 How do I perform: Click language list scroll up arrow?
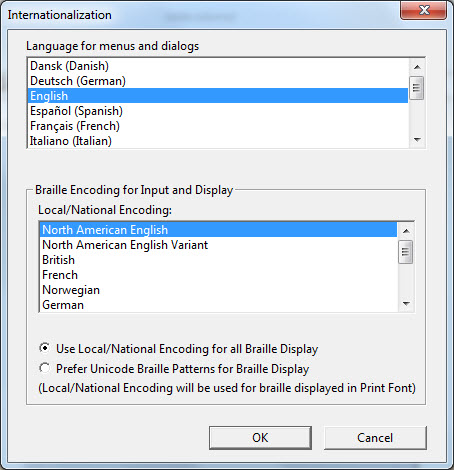click(x=417, y=67)
